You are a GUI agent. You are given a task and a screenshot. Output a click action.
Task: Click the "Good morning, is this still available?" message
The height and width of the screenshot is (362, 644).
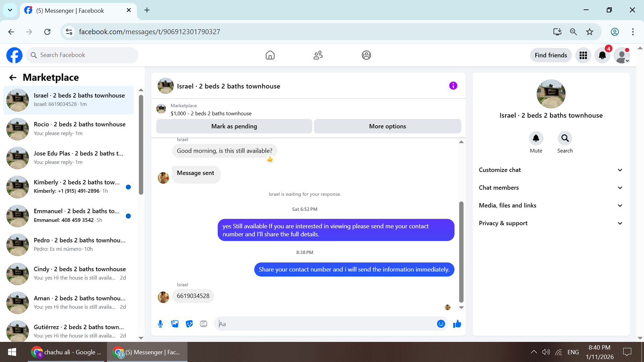[x=225, y=151]
